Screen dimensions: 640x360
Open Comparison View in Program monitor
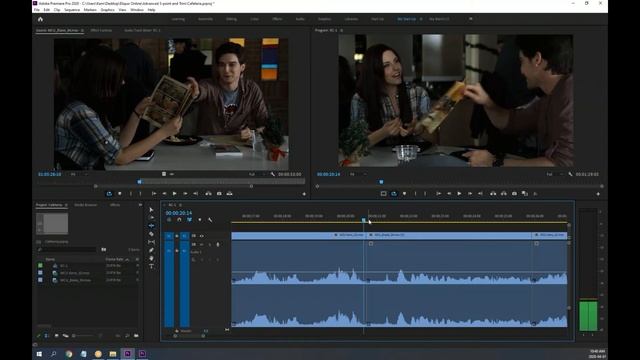tap(525, 193)
